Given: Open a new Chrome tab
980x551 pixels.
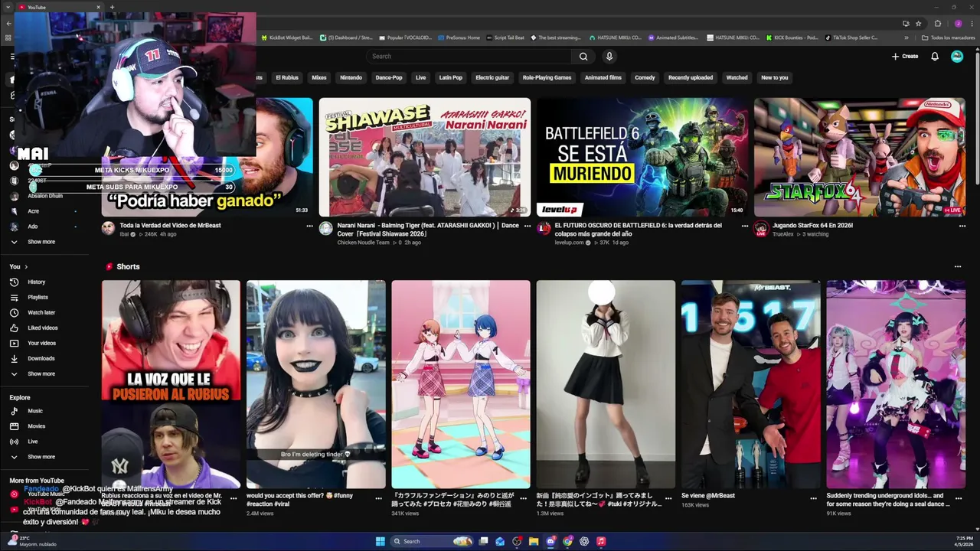Looking at the screenshot, I should (112, 7).
